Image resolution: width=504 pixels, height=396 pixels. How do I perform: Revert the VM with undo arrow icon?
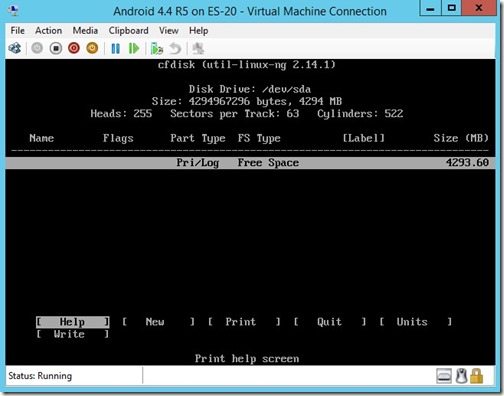[x=175, y=49]
